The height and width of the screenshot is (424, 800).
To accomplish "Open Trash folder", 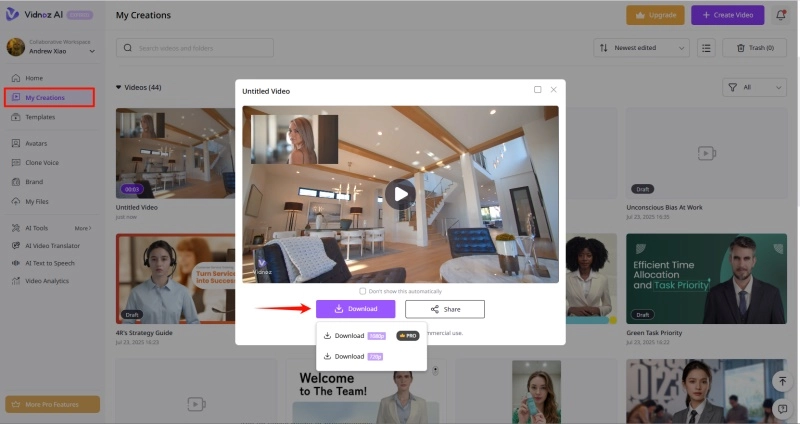I will point(755,48).
